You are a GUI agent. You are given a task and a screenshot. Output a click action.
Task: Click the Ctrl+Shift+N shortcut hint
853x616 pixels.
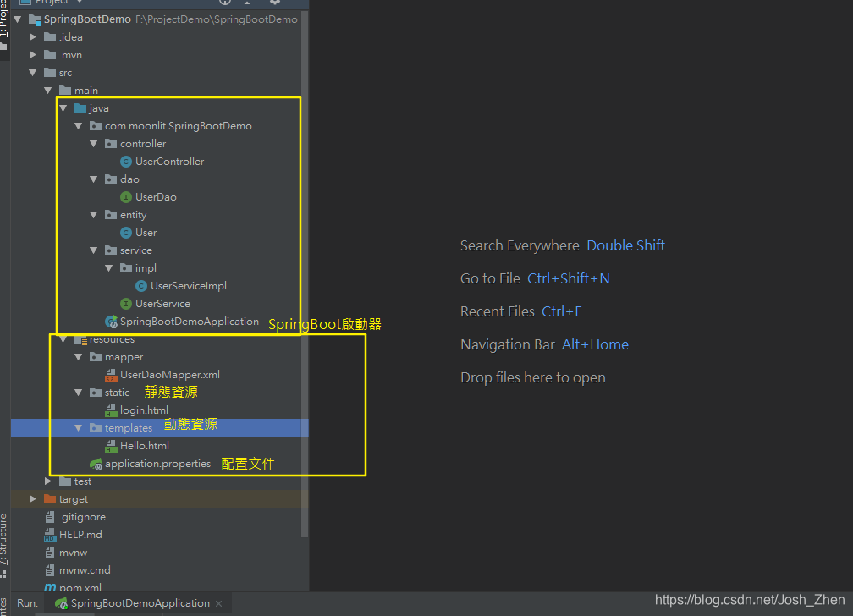569,278
